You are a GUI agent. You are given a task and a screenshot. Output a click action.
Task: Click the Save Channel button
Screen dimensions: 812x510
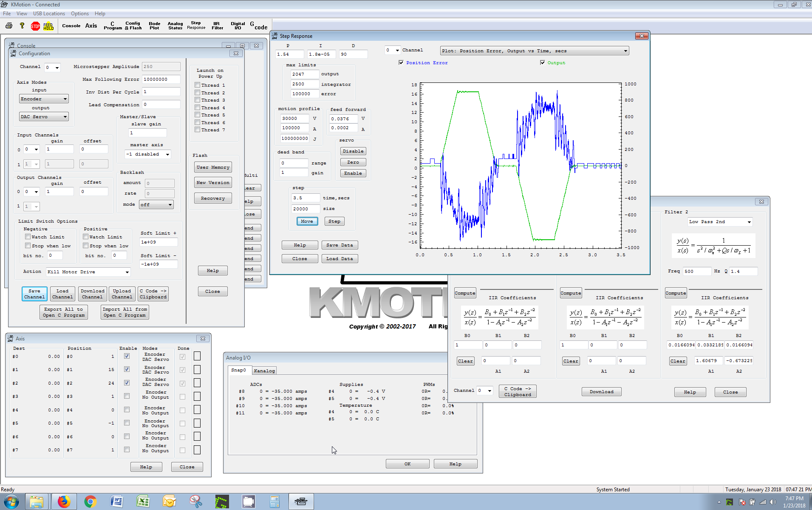34,294
